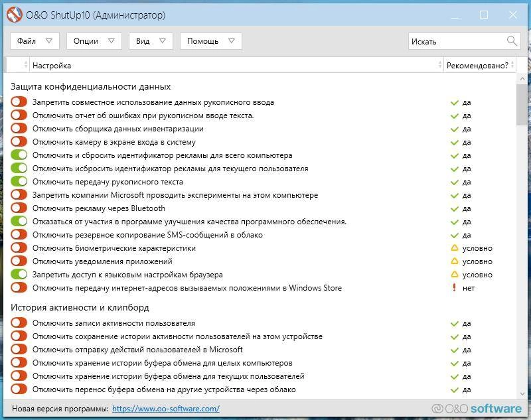Image resolution: width=531 pixels, height=420 pixels.
Task: Click the search magnifier icon
Action: pyautogui.click(x=512, y=41)
